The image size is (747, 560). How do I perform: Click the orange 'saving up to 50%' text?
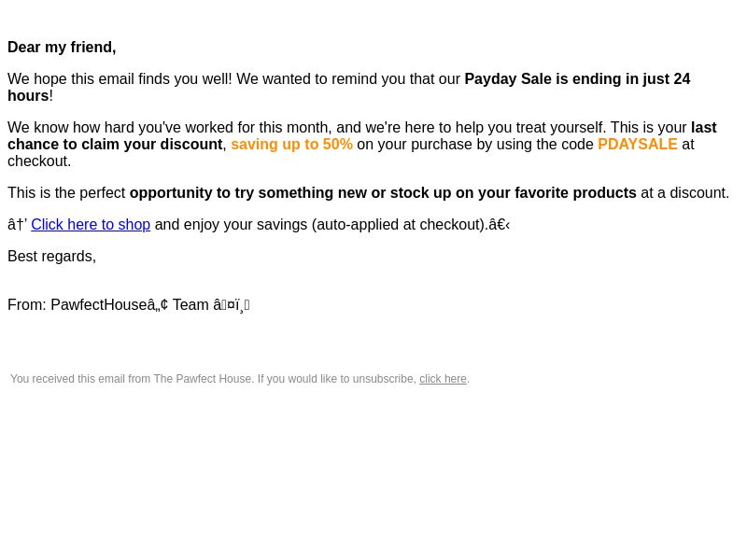[x=291, y=145]
